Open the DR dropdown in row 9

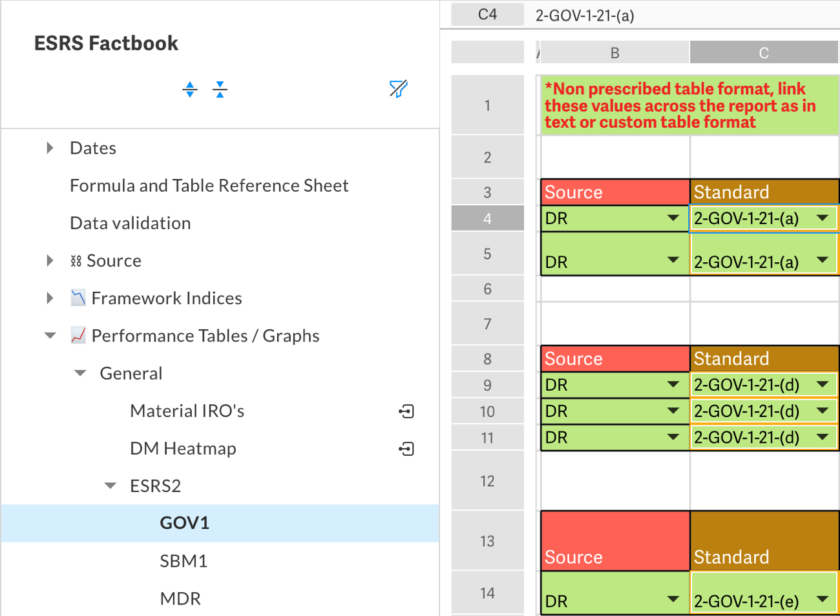click(673, 385)
